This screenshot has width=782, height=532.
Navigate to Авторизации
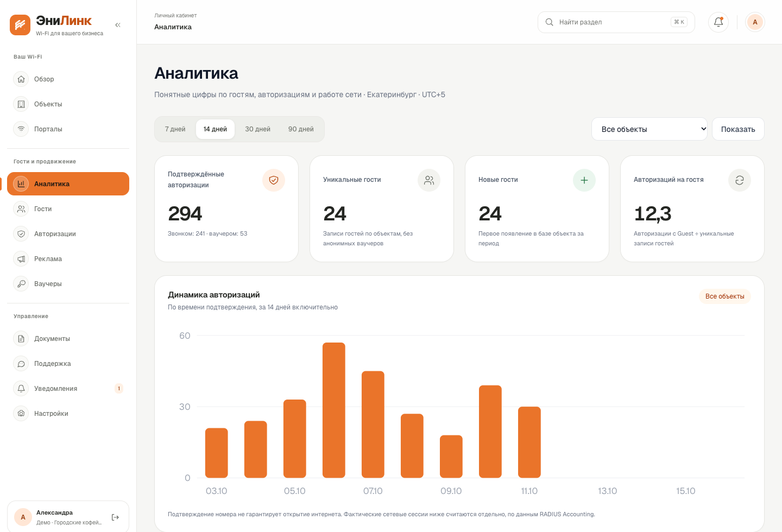pyautogui.click(x=68, y=234)
